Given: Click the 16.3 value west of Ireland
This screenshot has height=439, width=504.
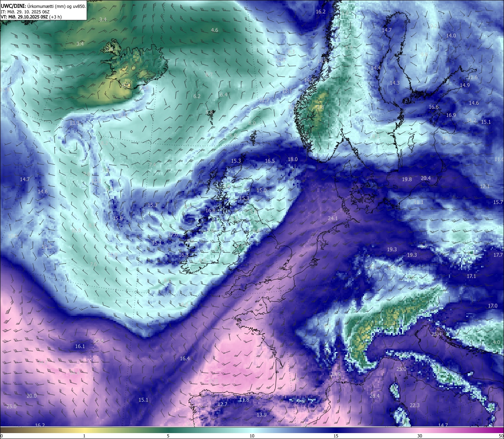Looking at the screenshot, I should [x=183, y=255].
